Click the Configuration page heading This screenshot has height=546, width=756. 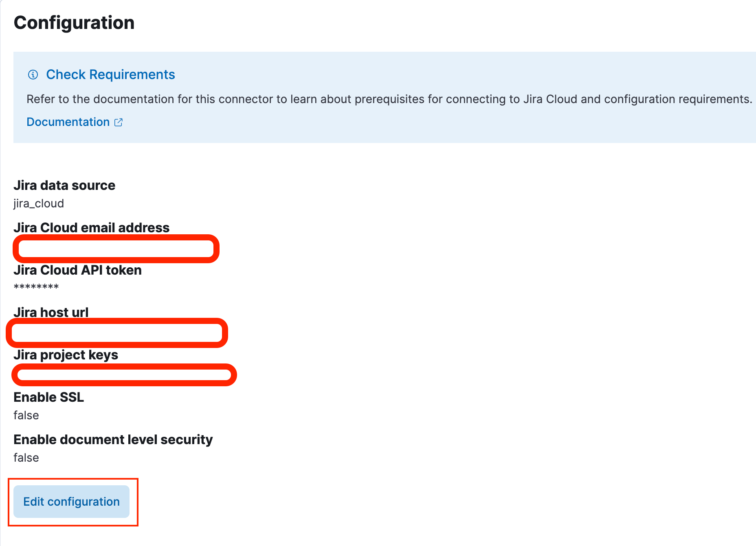point(74,23)
